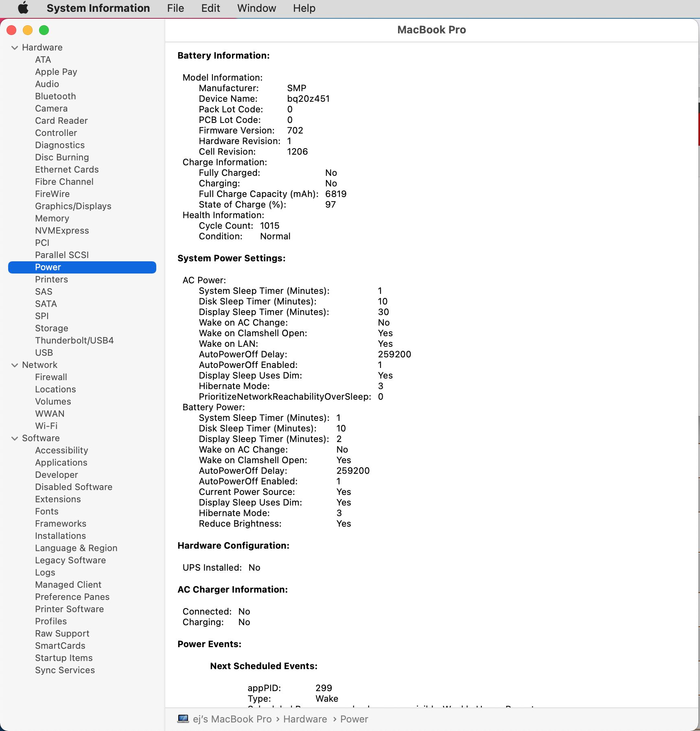The width and height of the screenshot is (700, 731).
Task: Collapse the Network section
Action: tap(15, 365)
